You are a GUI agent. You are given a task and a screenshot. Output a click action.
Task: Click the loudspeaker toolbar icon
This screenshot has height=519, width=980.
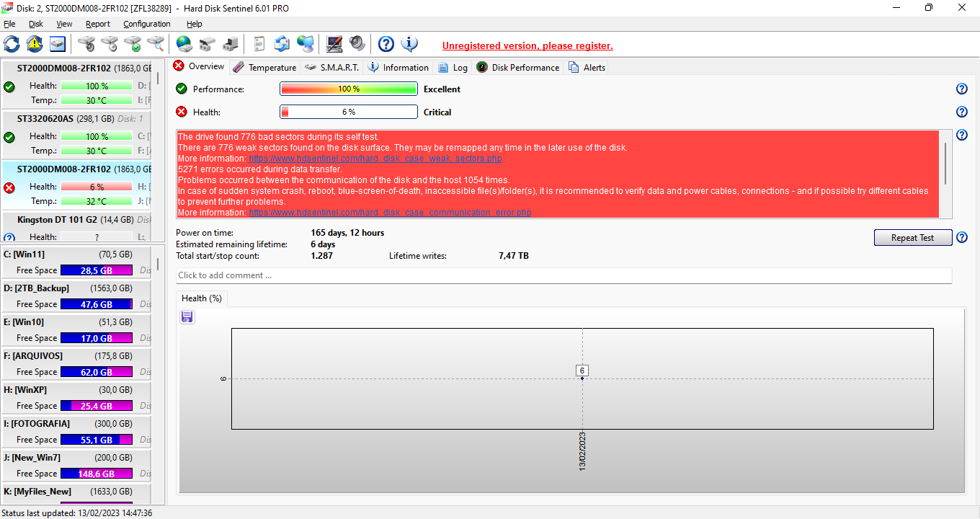tap(357, 44)
